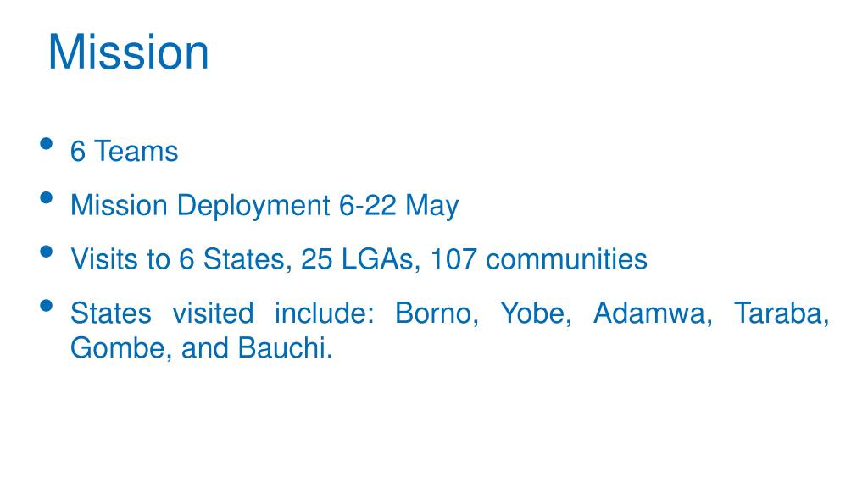The image size is (868, 488).
Task: Click the word "Visits" in the third bullet
Action: 103,259
